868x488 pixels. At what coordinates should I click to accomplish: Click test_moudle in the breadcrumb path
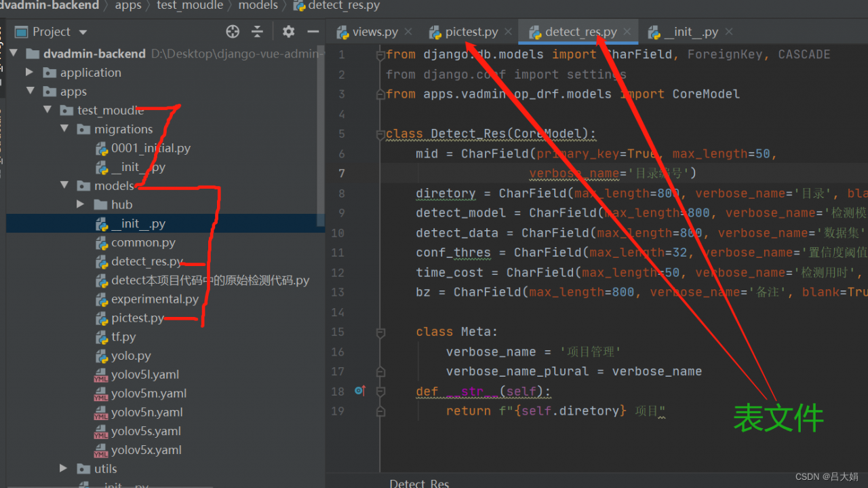point(189,5)
